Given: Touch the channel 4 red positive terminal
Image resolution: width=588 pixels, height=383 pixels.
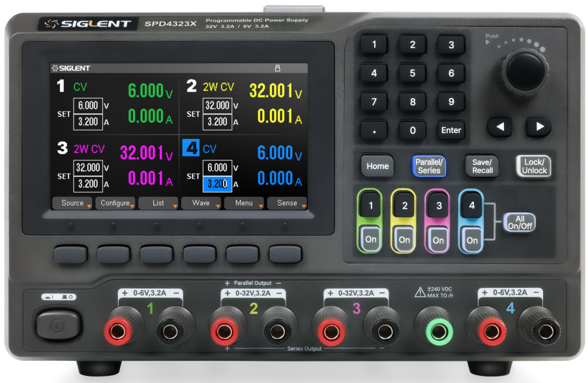Looking at the screenshot, I should (492, 331).
